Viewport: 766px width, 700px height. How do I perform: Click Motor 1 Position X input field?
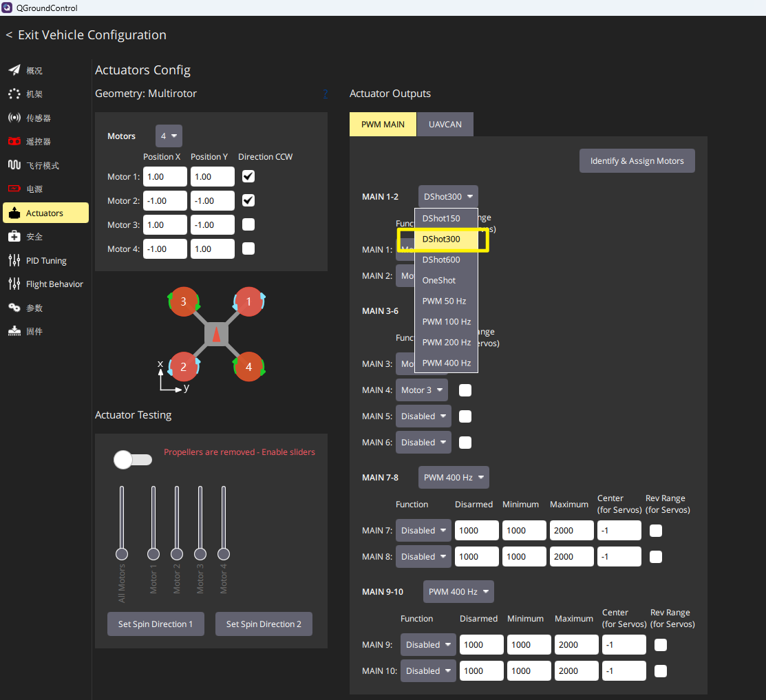165,176
